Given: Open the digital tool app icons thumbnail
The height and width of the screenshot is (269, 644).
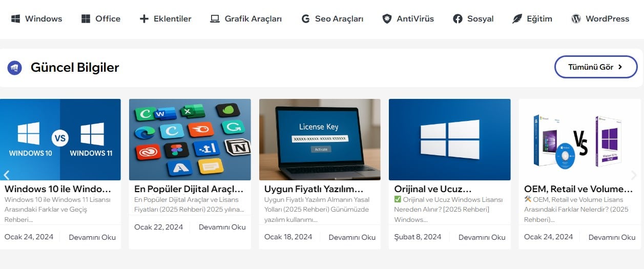Looking at the screenshot, I should 190,139.
